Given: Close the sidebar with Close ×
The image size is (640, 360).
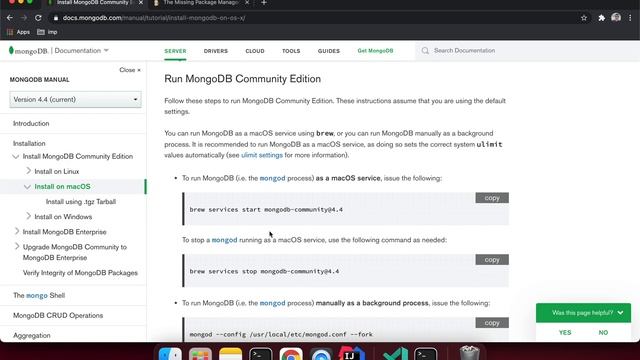Looking at the screenshot, I should (130, 70).
